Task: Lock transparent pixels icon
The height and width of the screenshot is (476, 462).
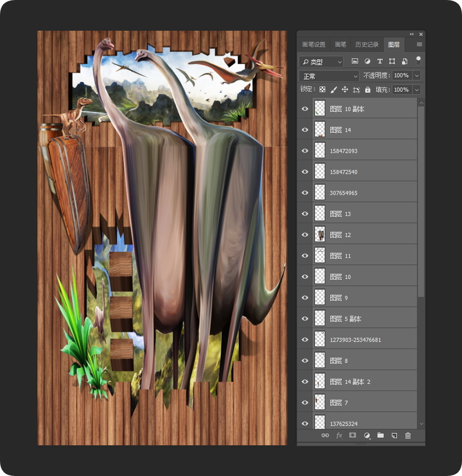Action: 323,89
